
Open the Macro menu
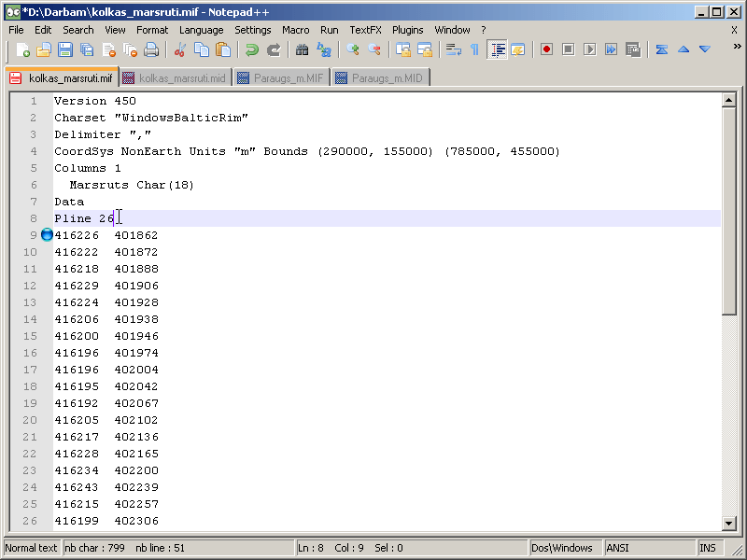coord(296,30)
